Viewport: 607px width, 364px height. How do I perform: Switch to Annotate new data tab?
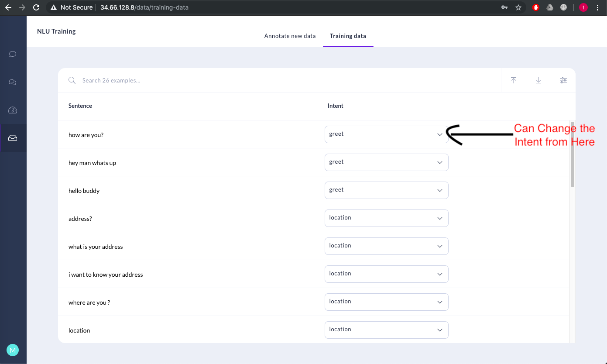[290, 36]
